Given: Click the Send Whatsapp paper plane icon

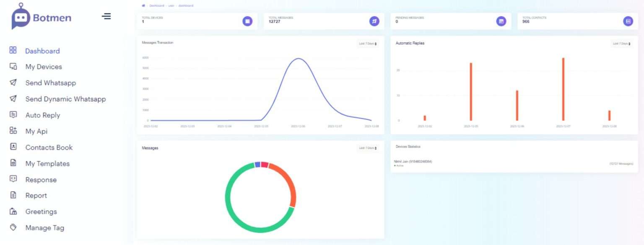Looking at the screenshot, I should coord(13,83).
